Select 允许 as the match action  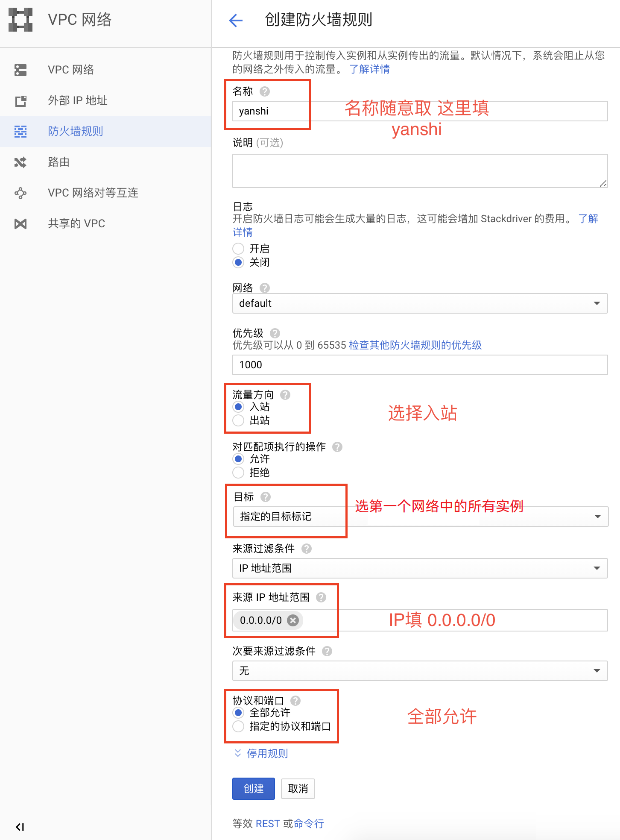pyautogui.click(x=238, y=459)
